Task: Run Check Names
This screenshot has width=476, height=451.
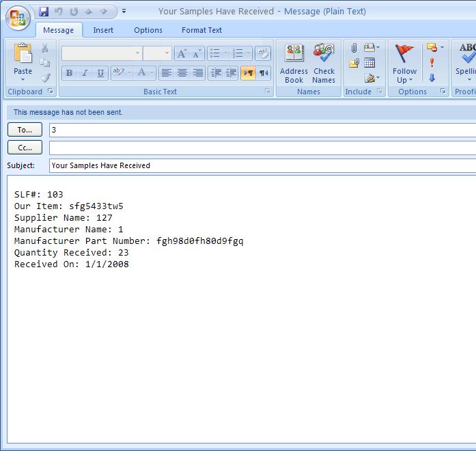Action: click(324, 64)
